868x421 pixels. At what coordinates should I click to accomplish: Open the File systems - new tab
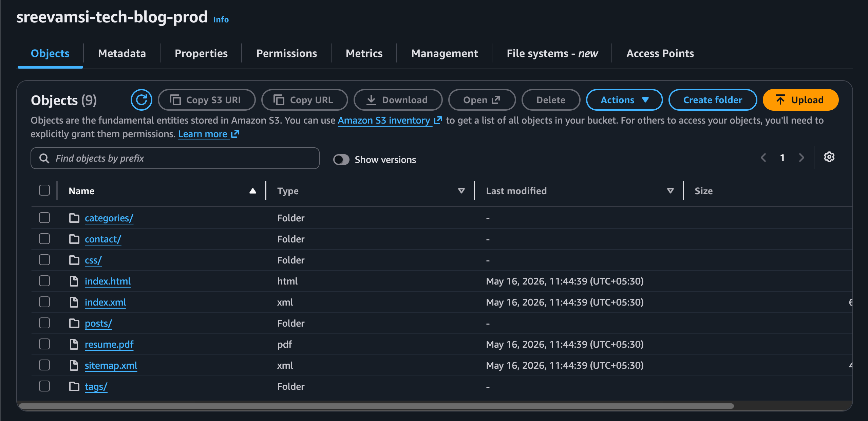coord(552,53)
